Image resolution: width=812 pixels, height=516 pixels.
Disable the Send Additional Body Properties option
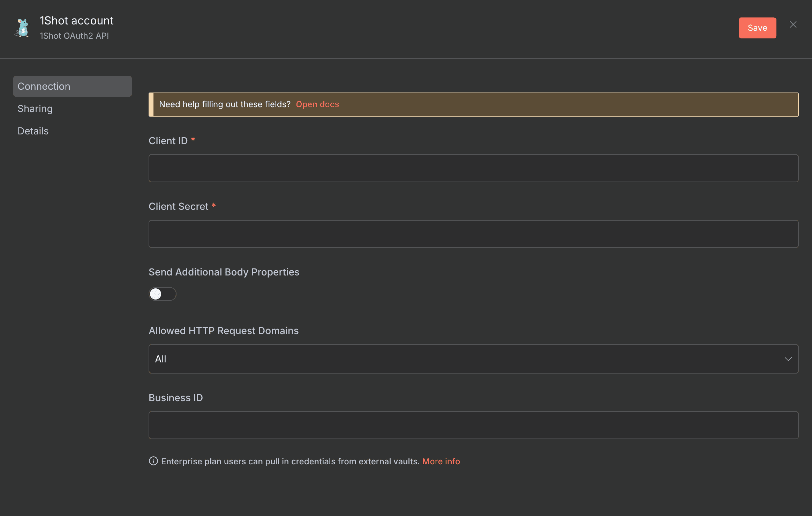point(163,294)
